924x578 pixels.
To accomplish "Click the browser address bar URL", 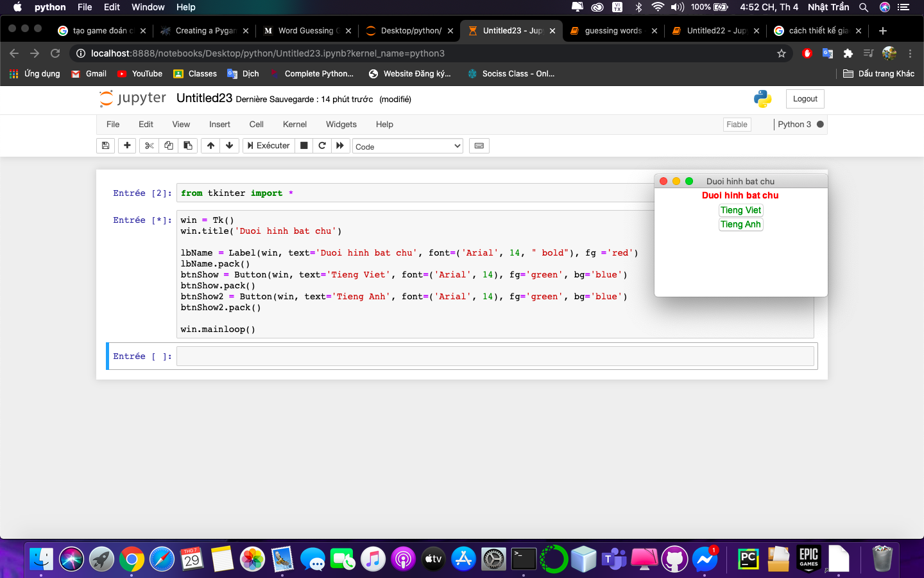I will click(268, 53).
